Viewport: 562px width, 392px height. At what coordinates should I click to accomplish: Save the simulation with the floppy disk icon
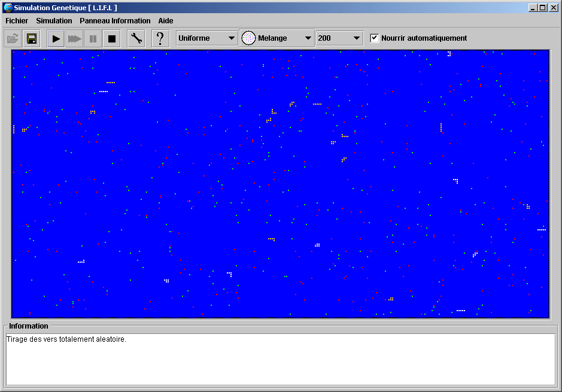(32, 39)
